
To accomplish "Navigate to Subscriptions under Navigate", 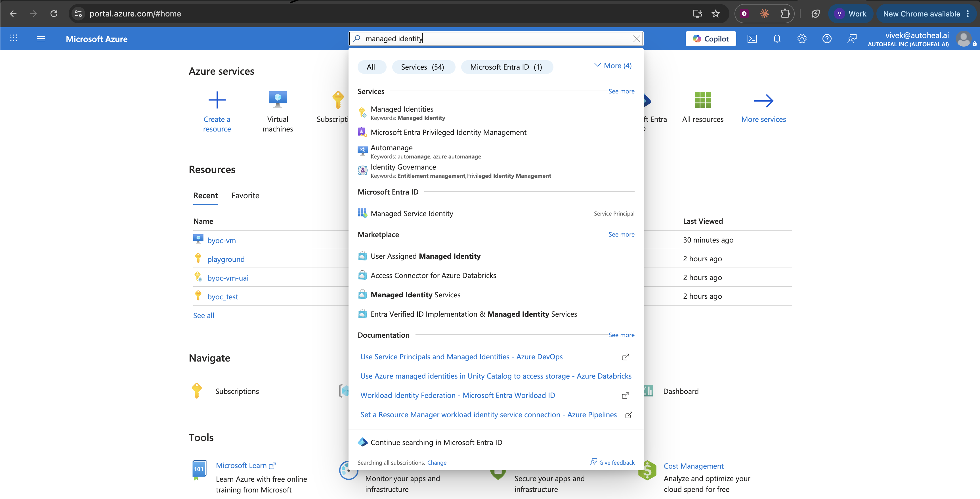I will (x=237, y=391).
